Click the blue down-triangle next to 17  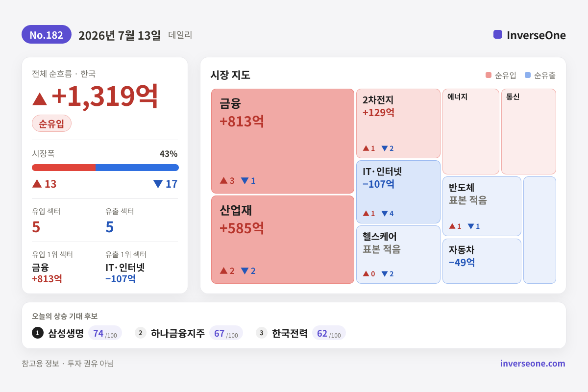158,184
